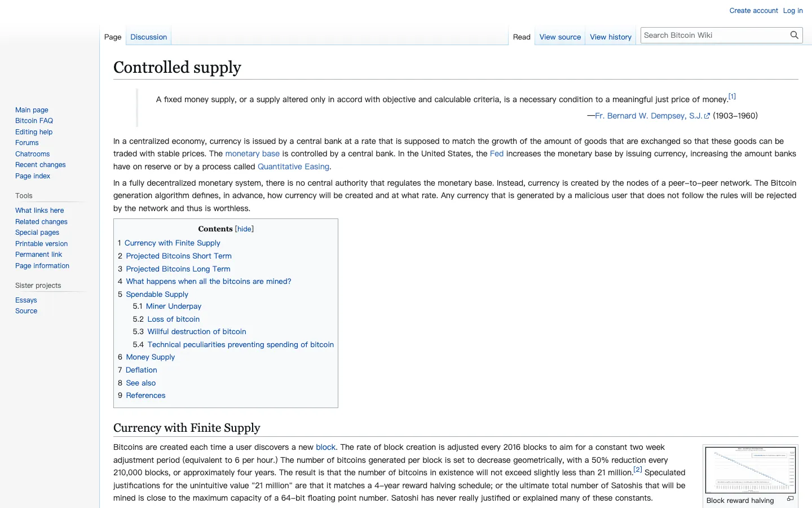
Task: Open the Page index link
Action: [33, 176]
